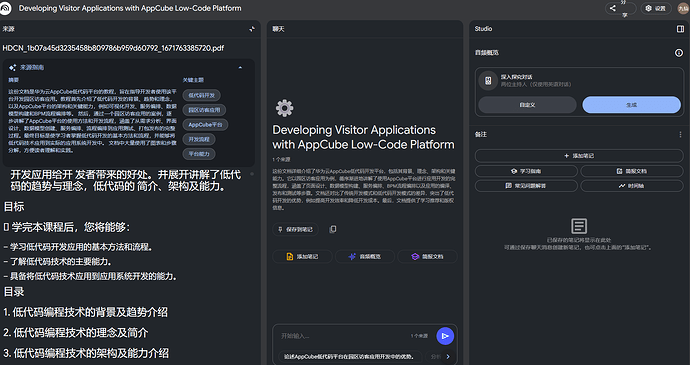
Task: Click the NotebookLM logo icon
Action: pos(5,8)
